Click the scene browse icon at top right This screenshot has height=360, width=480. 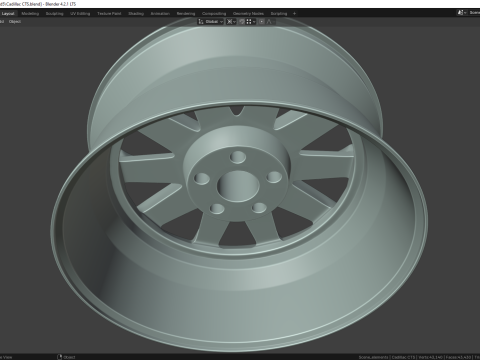(461, 13)
